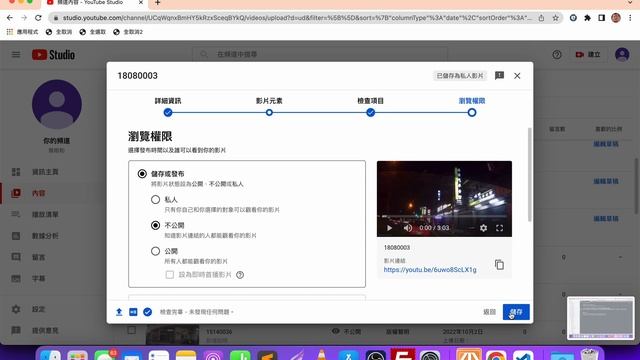The height and width of the screenshot is (360, 640).
Task: Bookmark this page with the star icon
Action: [x=556, y=18]
